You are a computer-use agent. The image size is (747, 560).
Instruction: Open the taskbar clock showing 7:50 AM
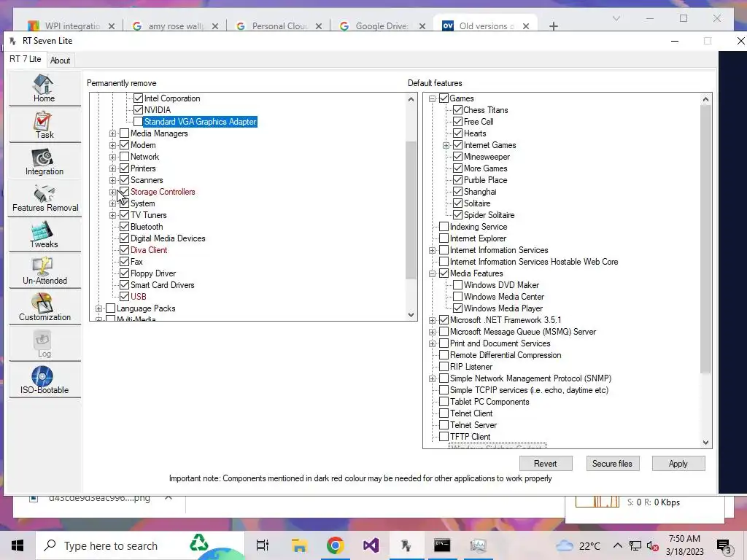[684, 545]
